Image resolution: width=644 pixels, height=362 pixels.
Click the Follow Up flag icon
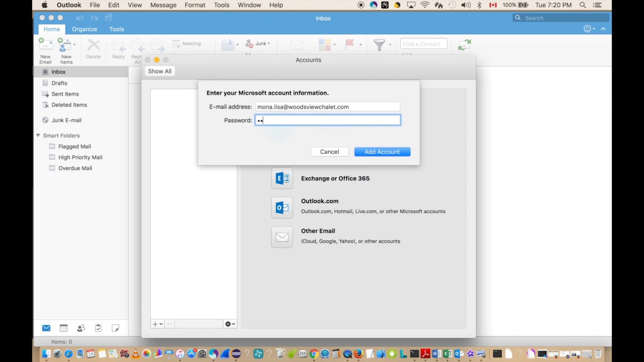coord(350,44)
